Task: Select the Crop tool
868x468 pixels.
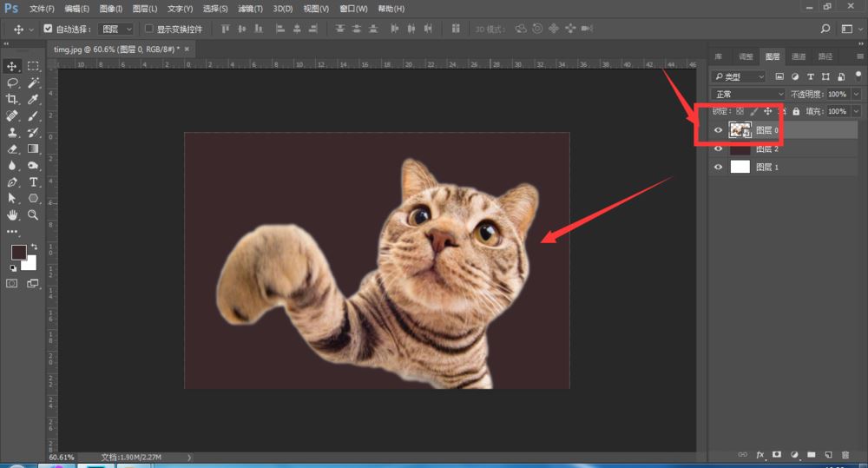Action: coord(11,99)
